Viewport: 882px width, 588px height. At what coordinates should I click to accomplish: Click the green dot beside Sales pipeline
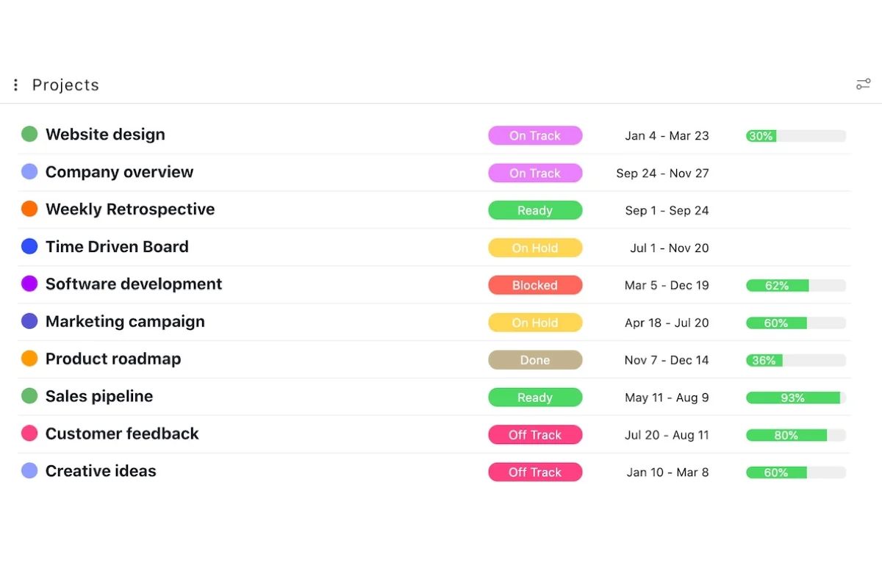pyautogui.click(x=29, y=396)
